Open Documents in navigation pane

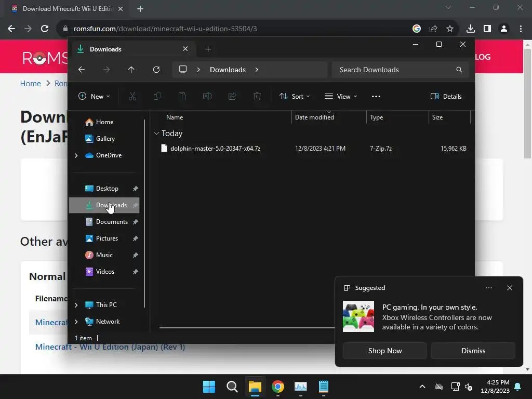(x=104, y=222)
